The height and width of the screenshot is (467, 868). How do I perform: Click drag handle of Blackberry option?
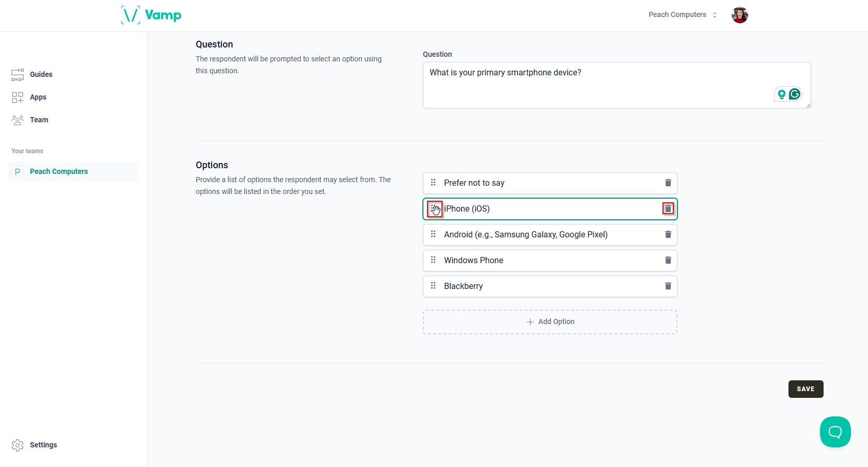pos(433,286)
